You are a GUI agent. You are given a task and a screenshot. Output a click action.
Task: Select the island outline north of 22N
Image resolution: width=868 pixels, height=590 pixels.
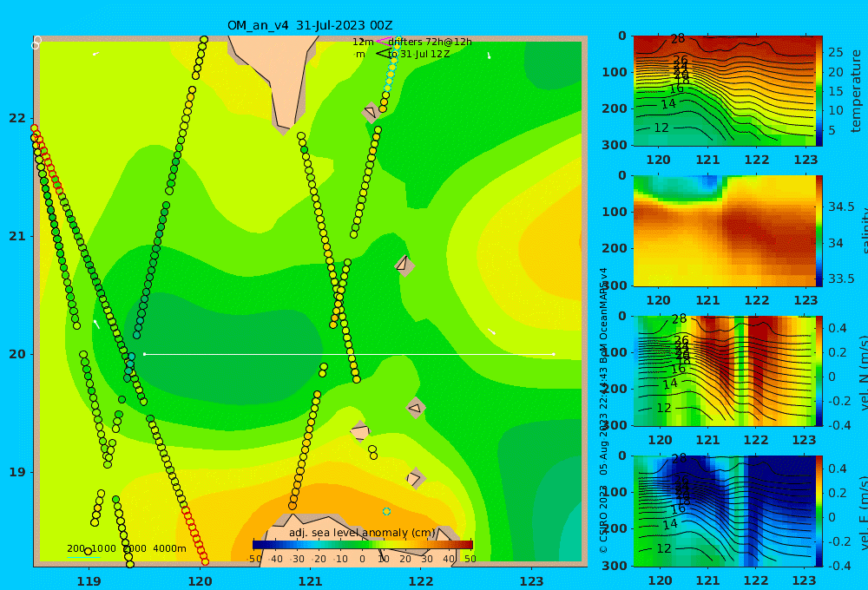tap(371, 112)
